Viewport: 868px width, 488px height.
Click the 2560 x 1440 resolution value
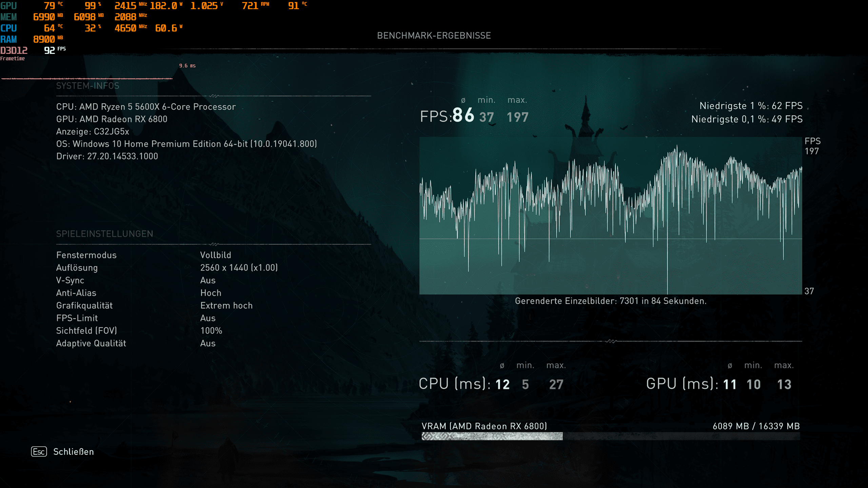coord(239,268)
